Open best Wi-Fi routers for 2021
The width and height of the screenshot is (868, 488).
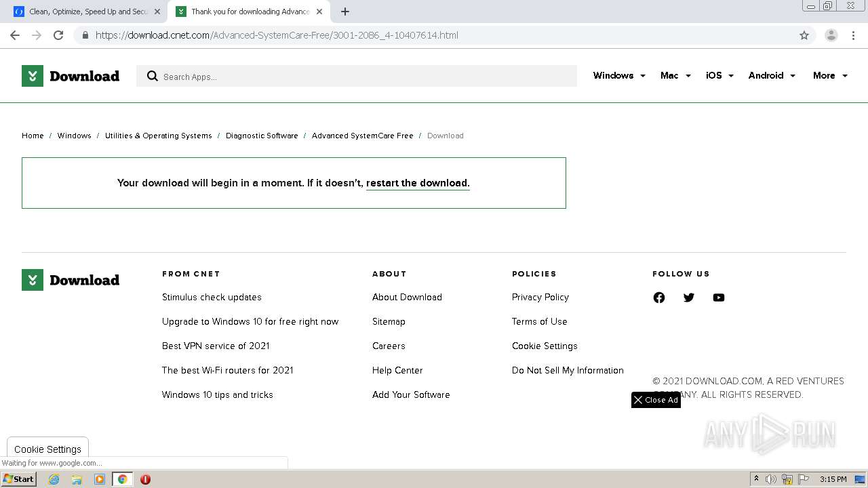pos(227,370)
